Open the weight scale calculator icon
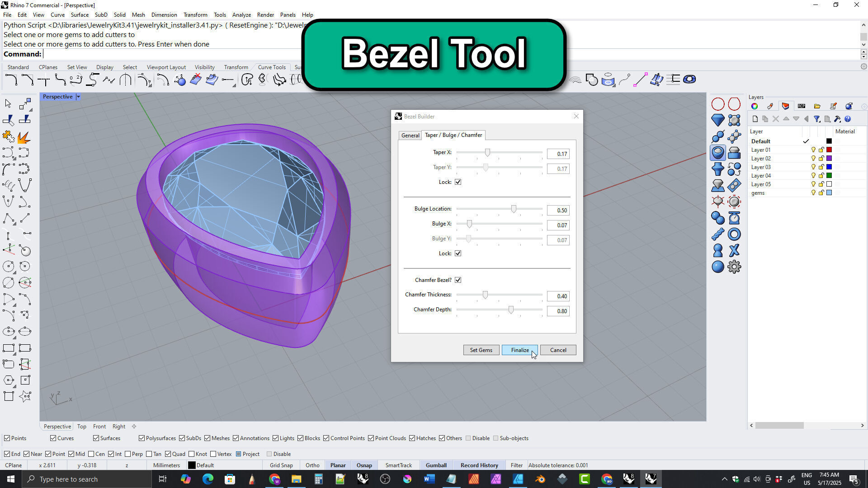Viewport: 868px width, 488px height. coord(734,218)
